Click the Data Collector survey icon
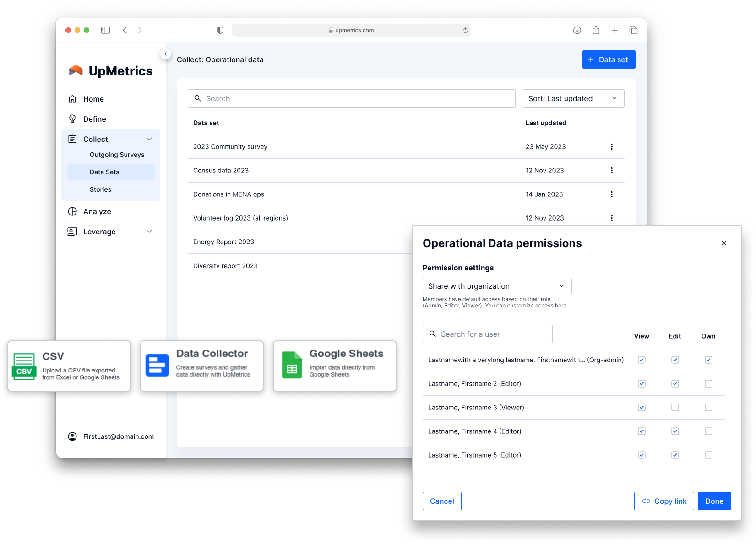 coord(157,366)
